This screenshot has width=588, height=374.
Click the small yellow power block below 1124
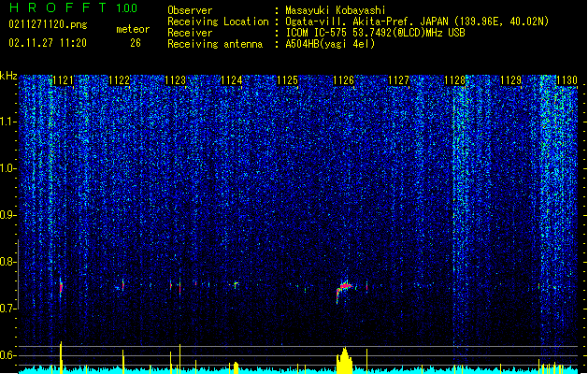click(x=236, y=367)
